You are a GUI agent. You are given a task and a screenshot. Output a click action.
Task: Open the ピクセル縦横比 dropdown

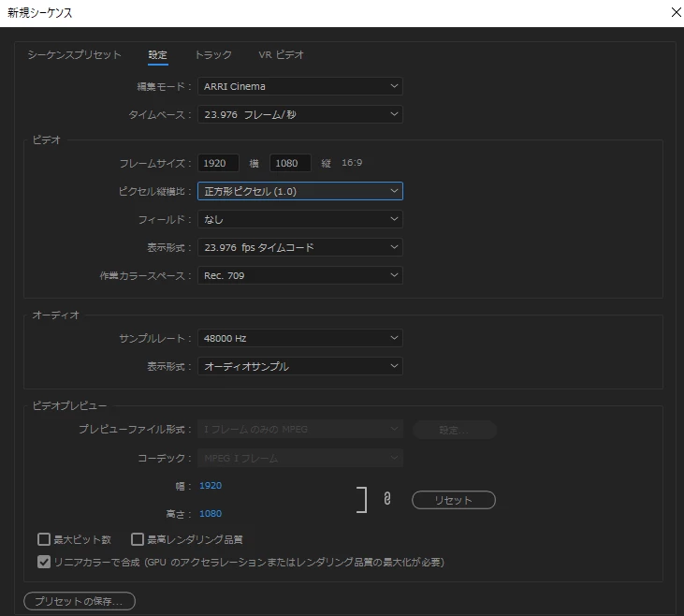300,191
